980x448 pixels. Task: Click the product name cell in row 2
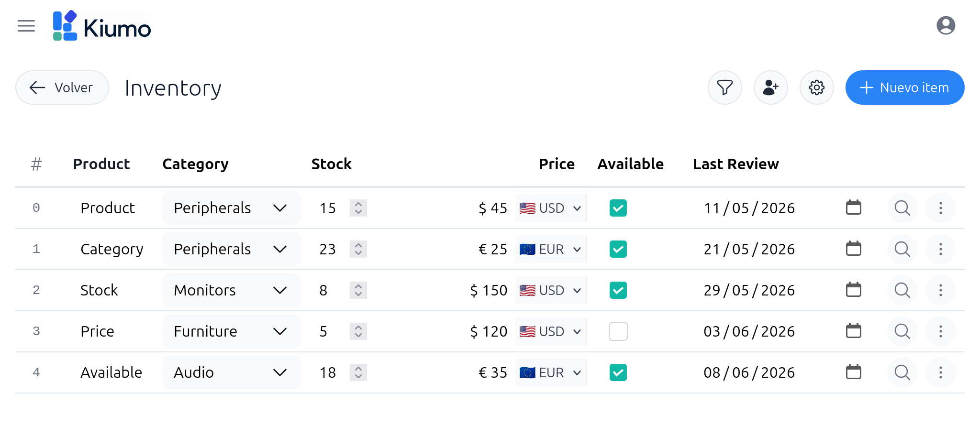99,290
